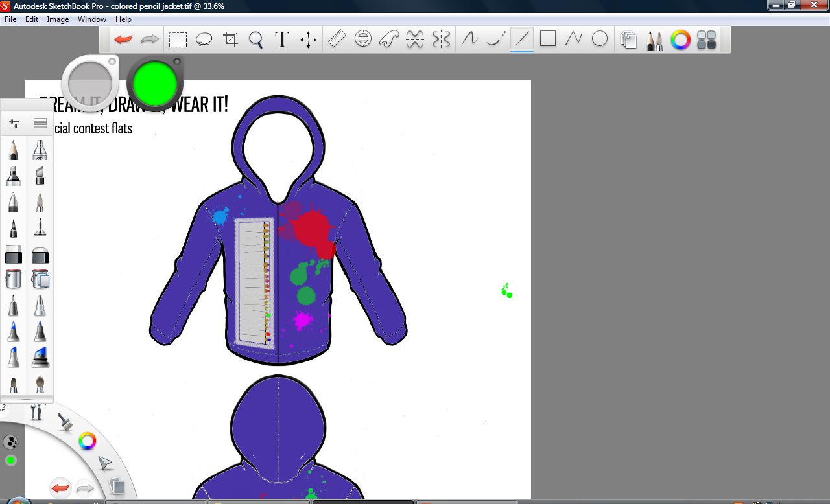Open Window menu
The height and width of the screenshot is (504, 830).
pos(92,19)
